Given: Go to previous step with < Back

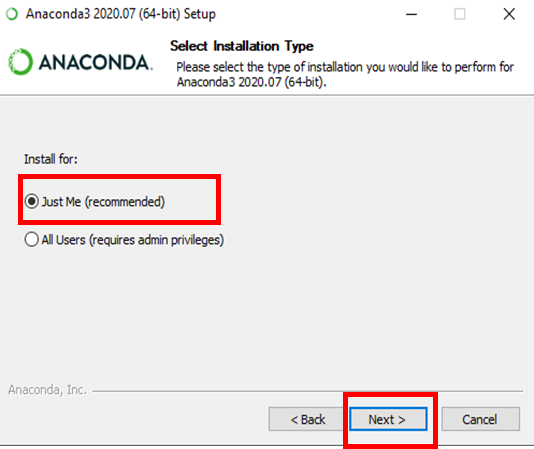Looking at the screenshot, I should click(308, 419).
